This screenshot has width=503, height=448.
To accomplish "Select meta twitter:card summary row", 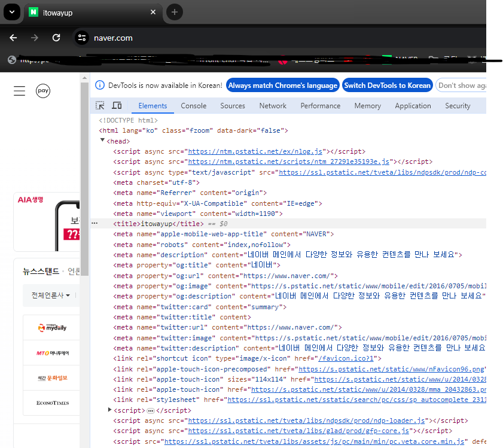I will pyautogui.click(x=200, y=307).
